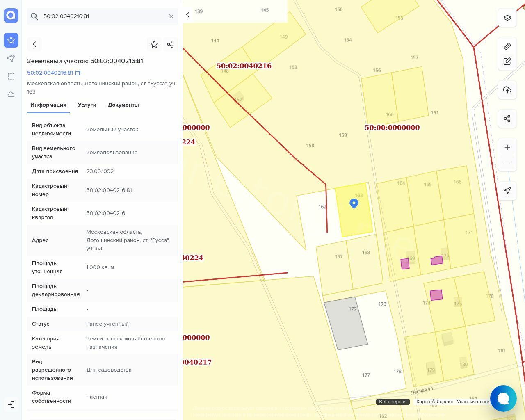Select the dashed area selection tool

click(x=11, y=76)
